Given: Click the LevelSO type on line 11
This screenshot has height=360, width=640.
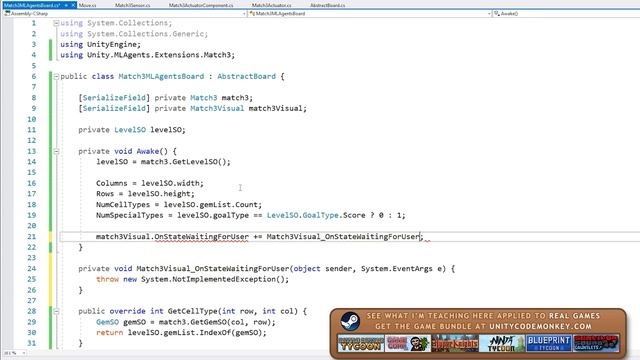Looking at the screenshot, I should click(x=130, y=130).
